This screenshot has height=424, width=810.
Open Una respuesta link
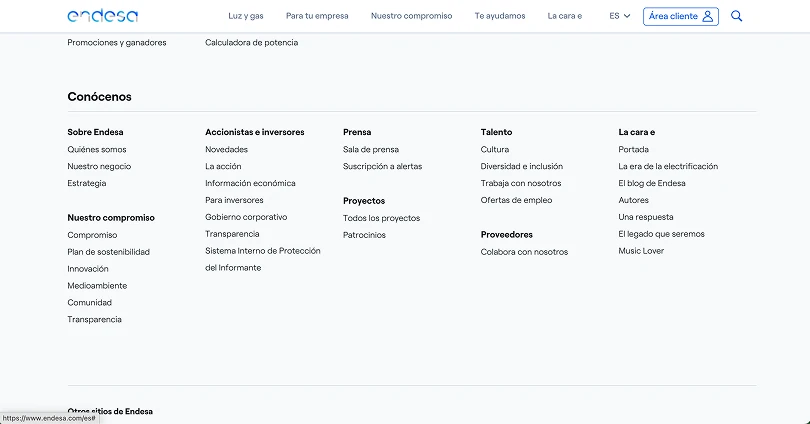tap(646, 217)
